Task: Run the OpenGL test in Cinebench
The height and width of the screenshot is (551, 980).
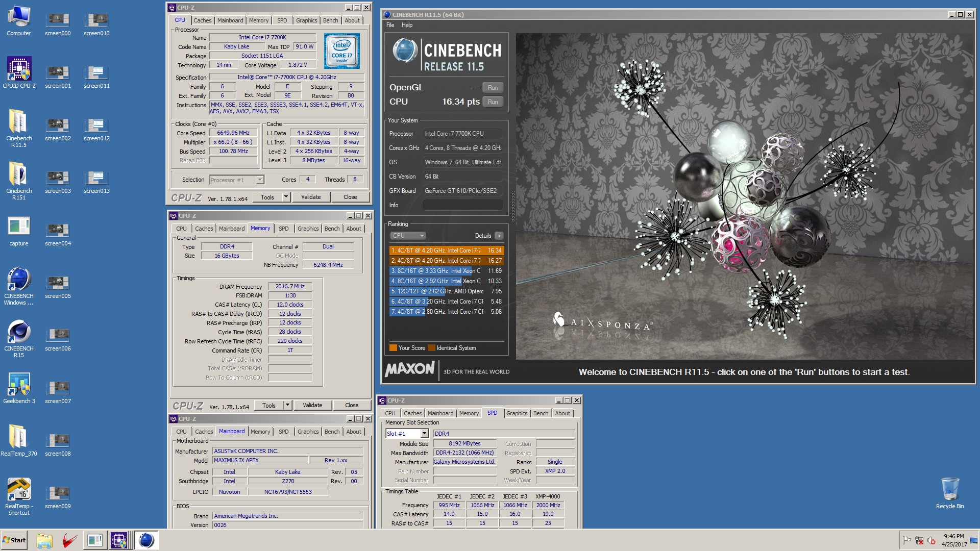Action: pyautogui.click(x=493, y=87)
